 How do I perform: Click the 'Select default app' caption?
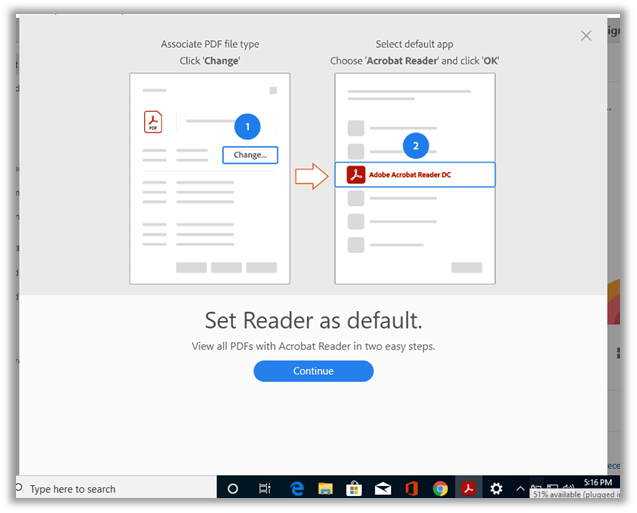click(414, 44)
